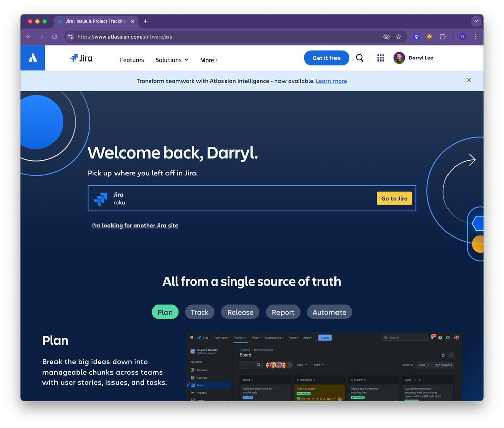This screenshot has width=504, height=428.
Task: Select the Track pill tab
Action: click(200, 312)
